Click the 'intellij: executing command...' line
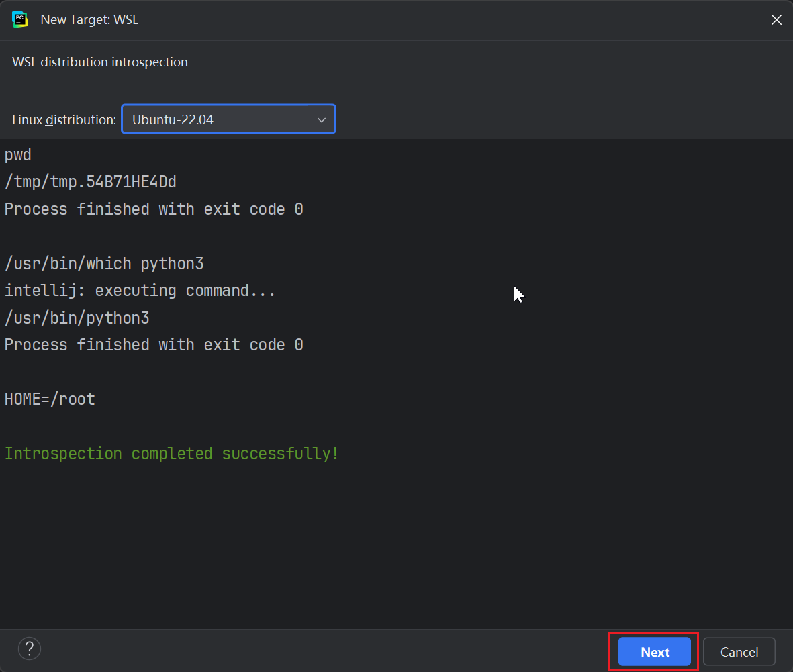793x672 pixels. pyautogui.click(x=140, y=291)
